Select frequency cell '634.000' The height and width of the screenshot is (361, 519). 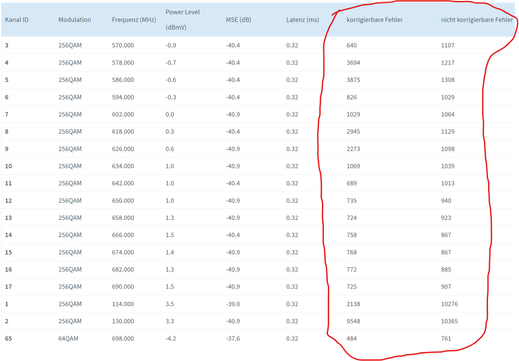click(123, 166)
